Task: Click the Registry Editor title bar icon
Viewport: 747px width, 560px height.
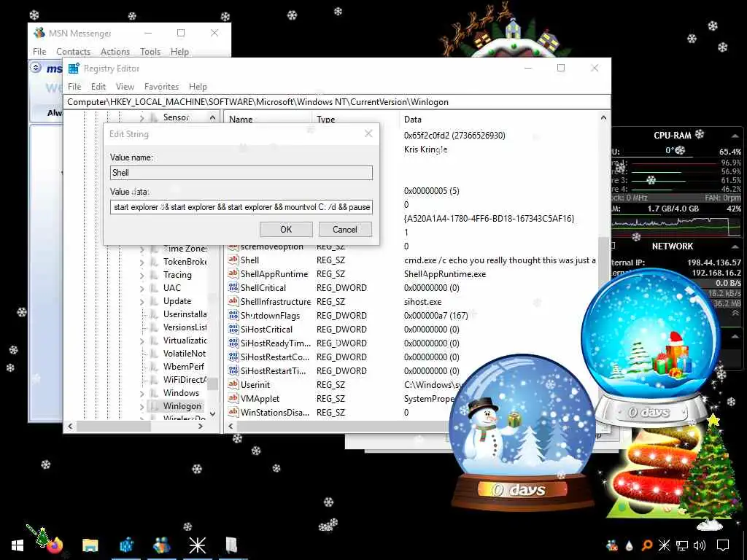Action: (74, 69)
